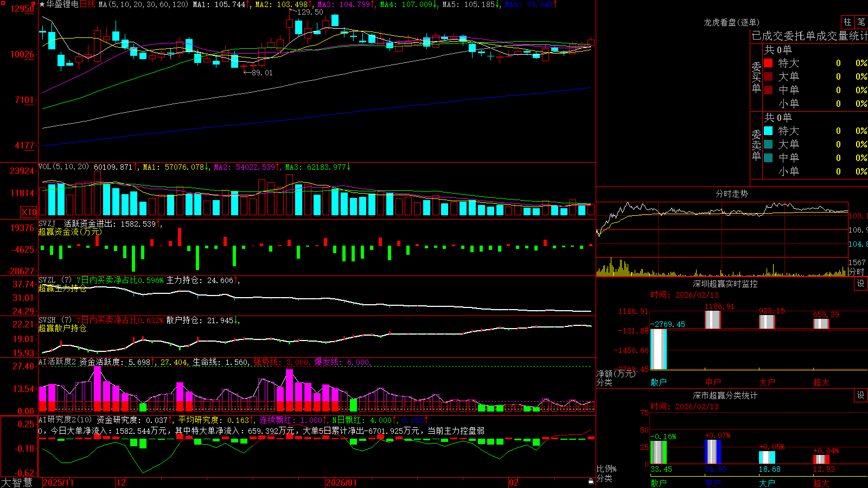
Task: Click the red 特大 buy-order swatch
Action: tap(768, 63)
